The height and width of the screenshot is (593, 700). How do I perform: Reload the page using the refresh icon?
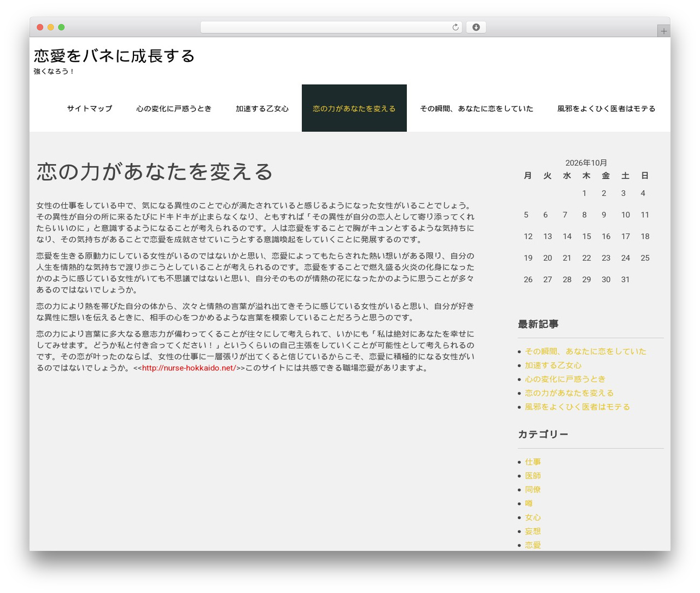click(455, 27)
